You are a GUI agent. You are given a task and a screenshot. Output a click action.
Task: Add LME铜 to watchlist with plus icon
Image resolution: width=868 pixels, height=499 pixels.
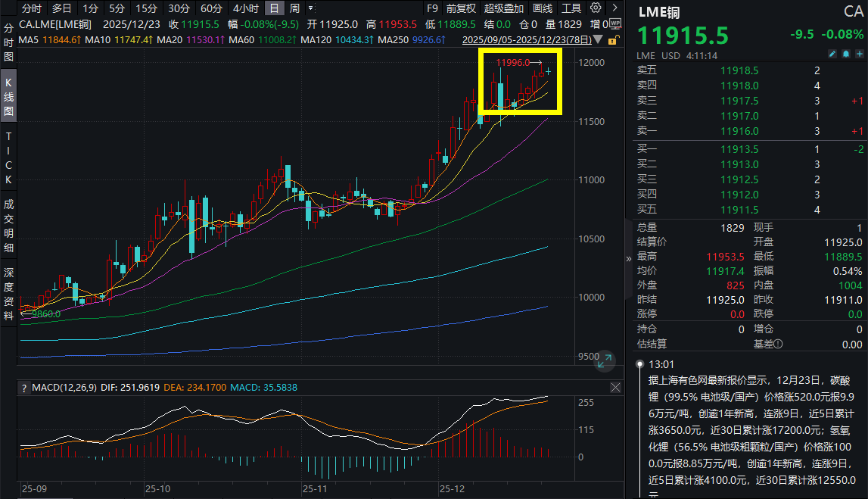point(859,55)
